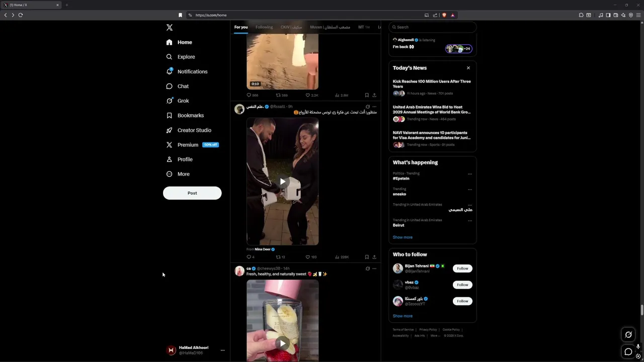Open the Home page from sidebar
The height and width of the screenshot is (362, 644).
tap(179, 42)
